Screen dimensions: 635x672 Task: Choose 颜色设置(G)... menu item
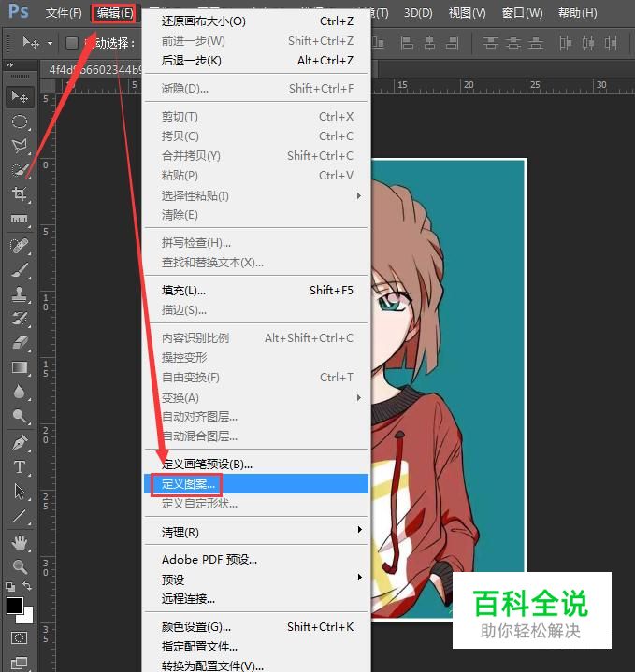click(257, 626)
